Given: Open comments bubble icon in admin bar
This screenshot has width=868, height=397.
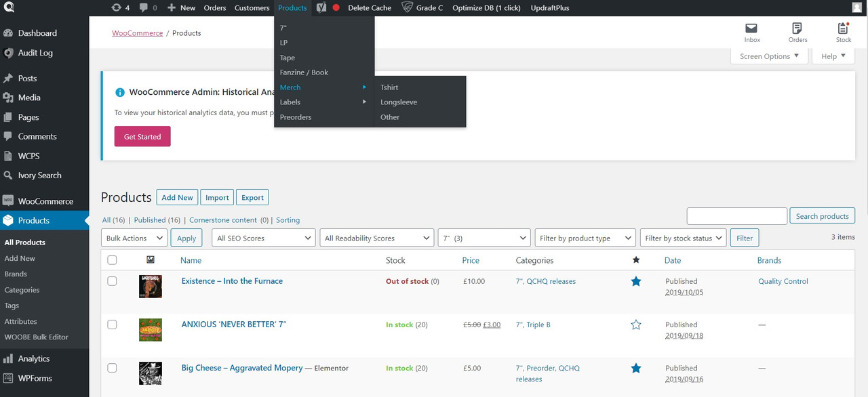Looking at the screenshot, I should [x=148, y=8].
